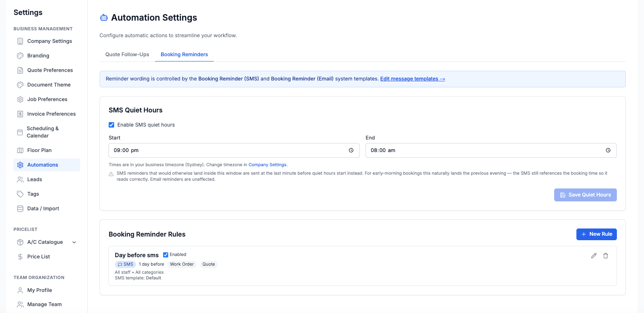Delete the Day before sms rule
The height and width of the screenshot is (313, 644).
click(x=606, y=256)
